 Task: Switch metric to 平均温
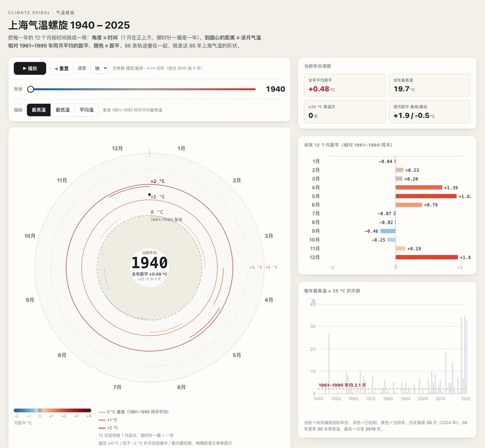coord(86,110)
